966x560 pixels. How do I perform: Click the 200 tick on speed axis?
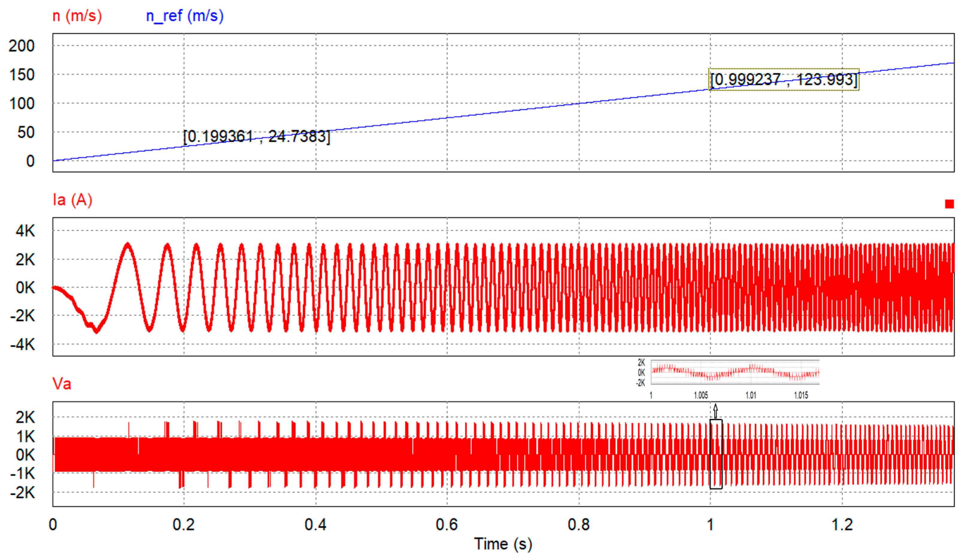22,46
